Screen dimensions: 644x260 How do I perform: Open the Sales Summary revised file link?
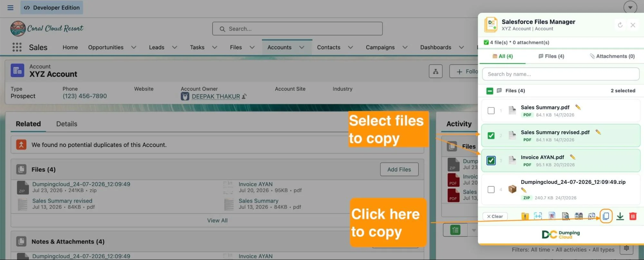tap(62, 201)
